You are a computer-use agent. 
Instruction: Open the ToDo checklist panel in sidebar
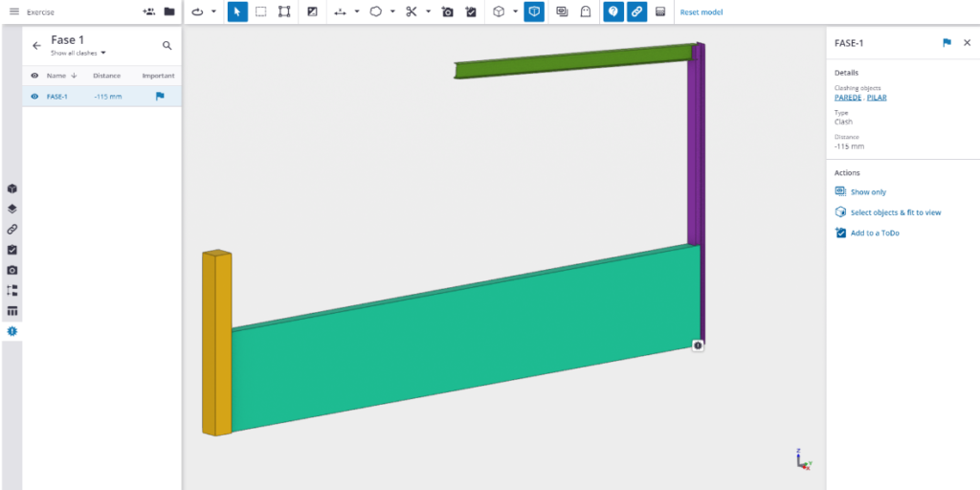tap(12, 250)
